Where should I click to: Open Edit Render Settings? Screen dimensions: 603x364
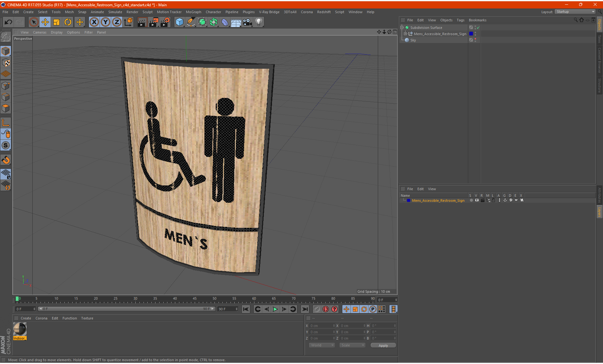[165, 22]
